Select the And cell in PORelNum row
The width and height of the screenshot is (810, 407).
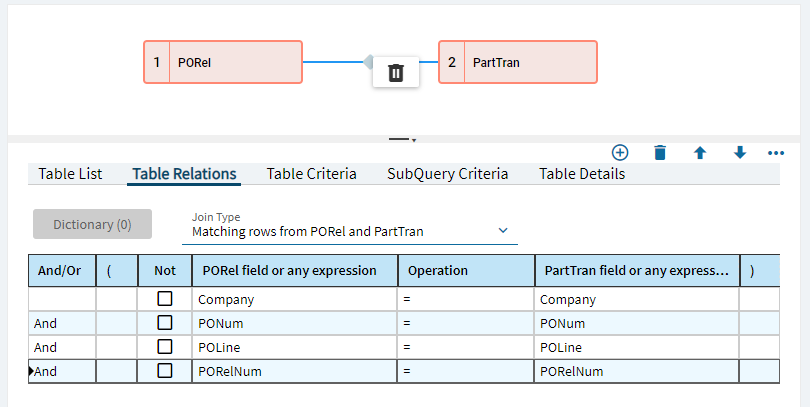click(x=62, y=371)
